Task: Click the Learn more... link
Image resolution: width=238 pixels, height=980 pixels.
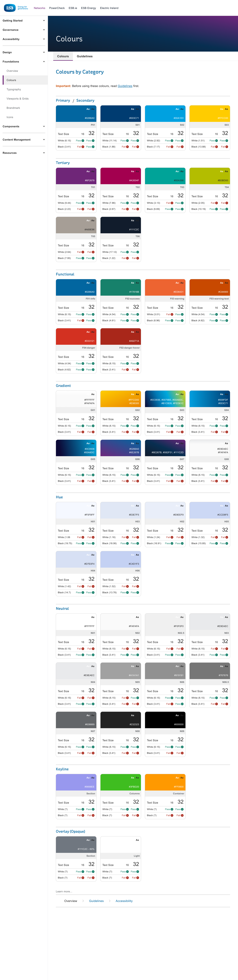Action: (x=64, y=891)
